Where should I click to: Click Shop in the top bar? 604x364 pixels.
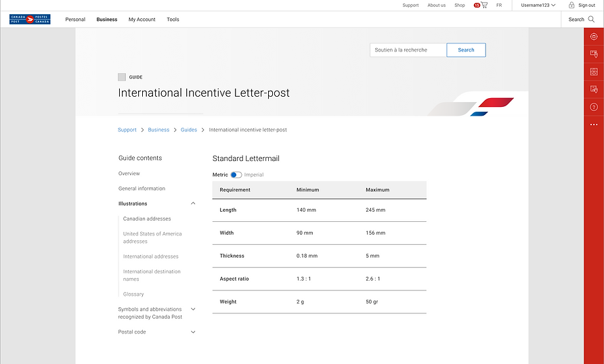460,5
